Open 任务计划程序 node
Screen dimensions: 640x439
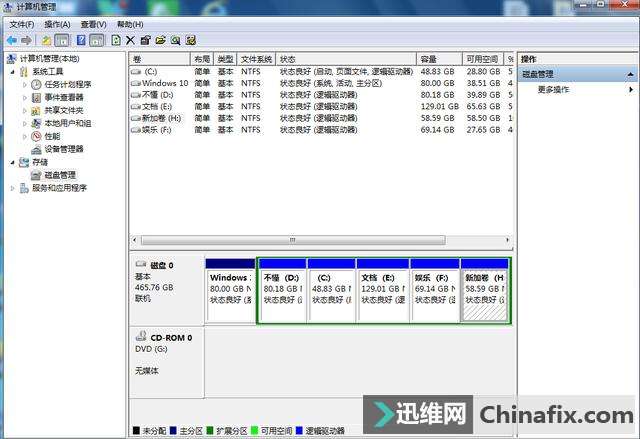click(68, 84)
